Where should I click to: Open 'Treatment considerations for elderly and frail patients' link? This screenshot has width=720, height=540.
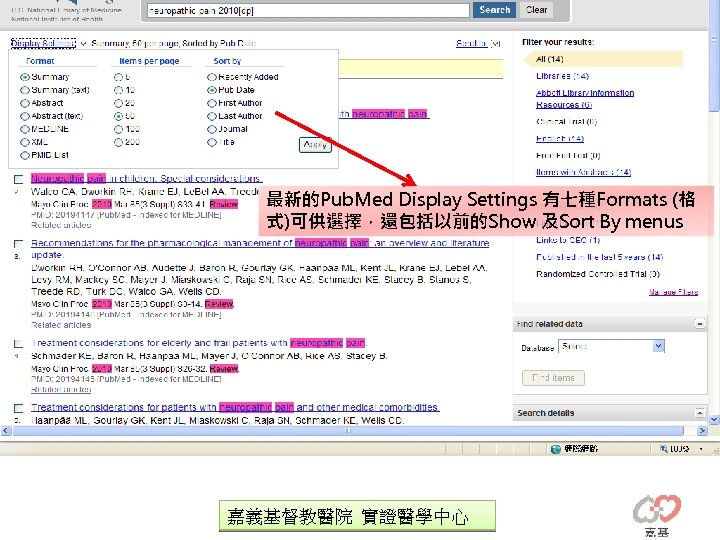[x=198, y=343]
